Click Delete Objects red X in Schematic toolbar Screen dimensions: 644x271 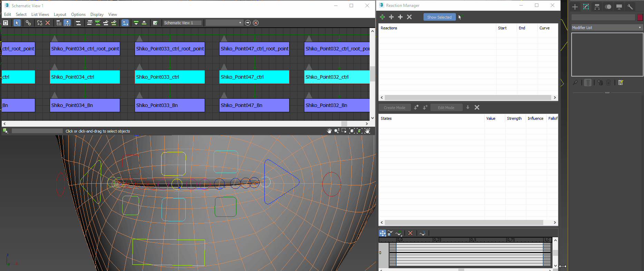48,23
